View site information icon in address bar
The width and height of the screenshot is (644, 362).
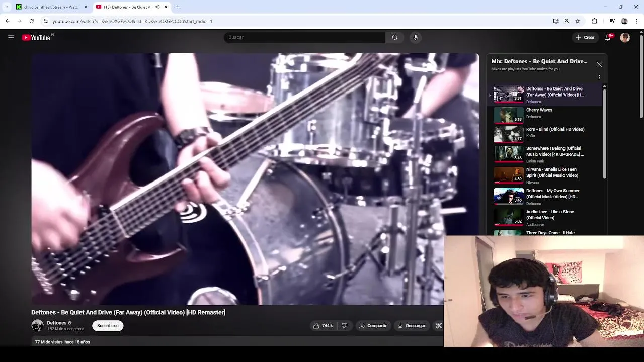(45, 21)
